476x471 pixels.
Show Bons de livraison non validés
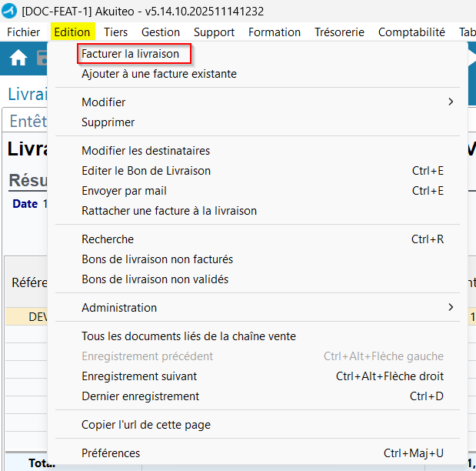[155, 279]
